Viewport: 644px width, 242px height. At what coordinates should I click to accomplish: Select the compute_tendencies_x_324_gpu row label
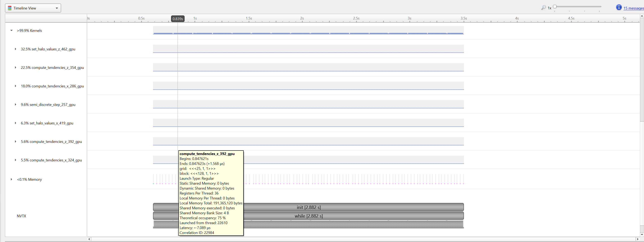coord(51,160)
